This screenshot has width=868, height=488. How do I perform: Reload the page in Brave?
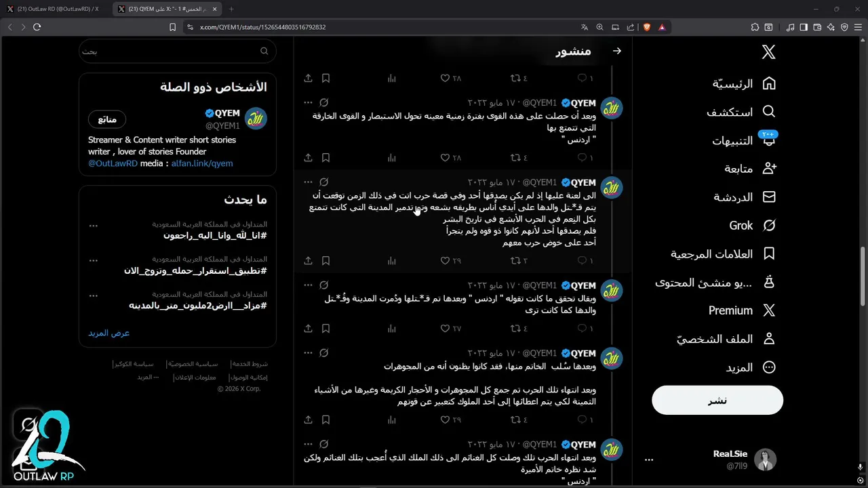pos(37,27)
